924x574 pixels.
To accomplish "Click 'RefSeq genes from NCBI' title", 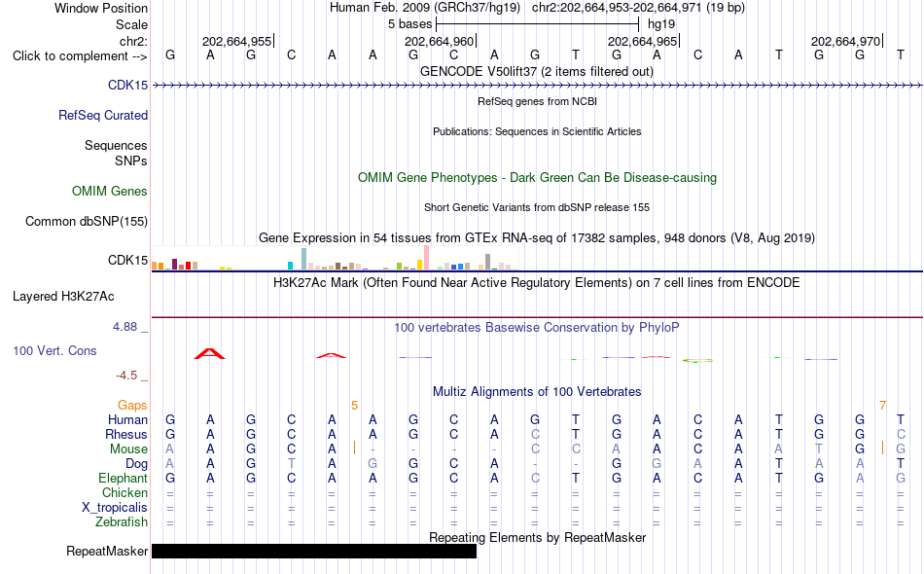I will pyautogui.click(x=538, y=101).
